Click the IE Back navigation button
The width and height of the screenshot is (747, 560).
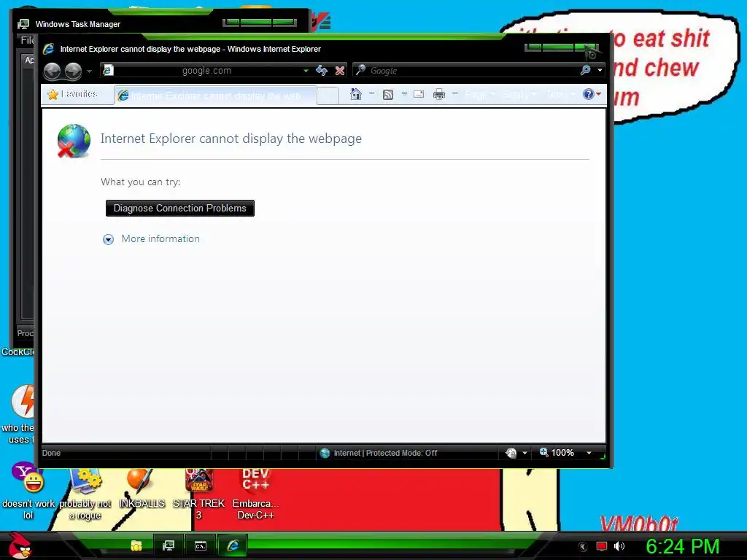coord(53,71)
